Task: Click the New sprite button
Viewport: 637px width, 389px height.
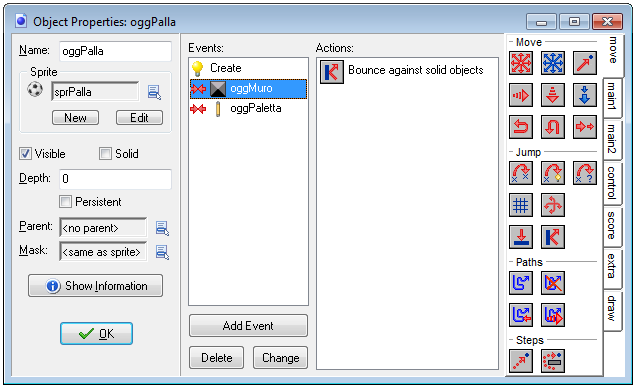Action: [x=76, y=118]
